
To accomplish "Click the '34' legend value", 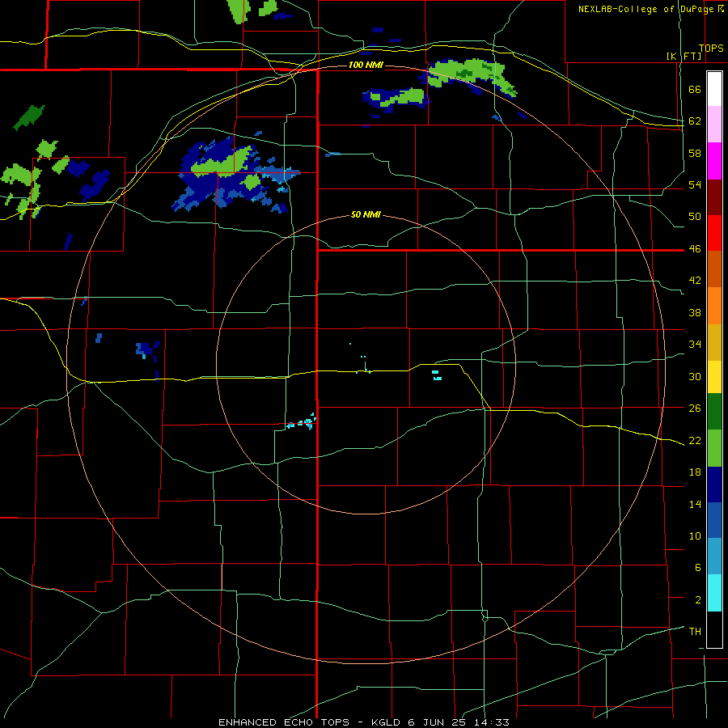I will [x=695, y=345].
